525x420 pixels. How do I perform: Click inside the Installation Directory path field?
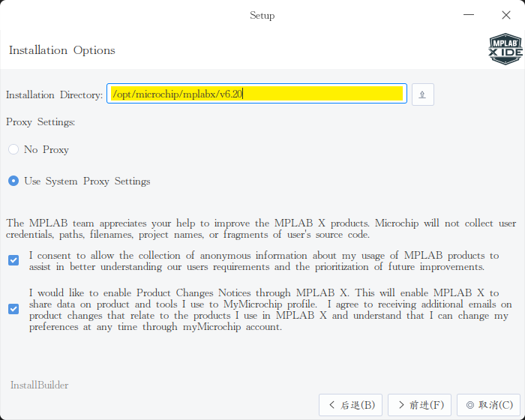(x=256, y=94)
